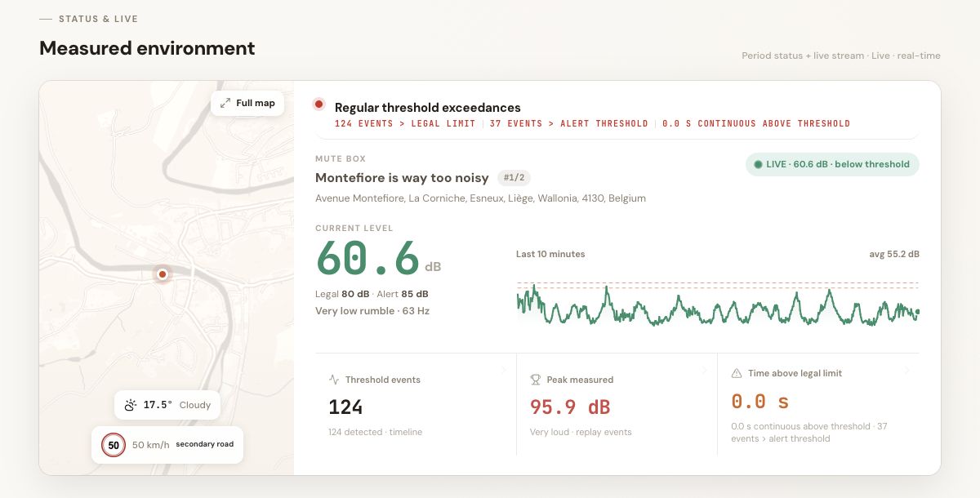This screenshot has width=980, height=498.
Task: Click the MUTE BOX label
Action: (341, 158)
